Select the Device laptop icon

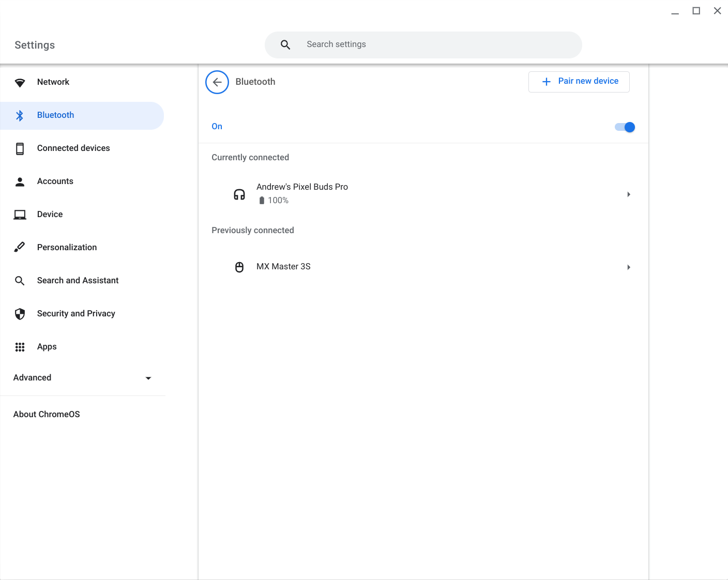coord(20,214)
